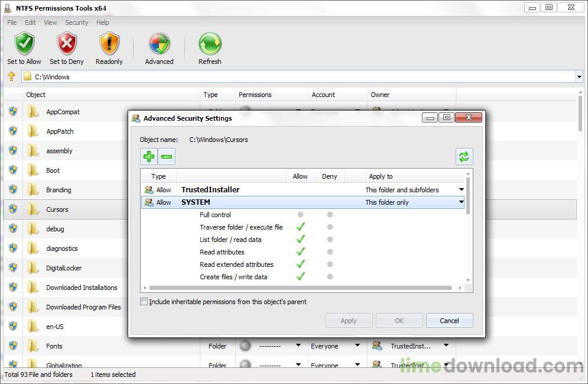The width and height of the screenshot is (588, 384).
Task: Click the Set to Deny shield icon
Action: pos(66,44)
